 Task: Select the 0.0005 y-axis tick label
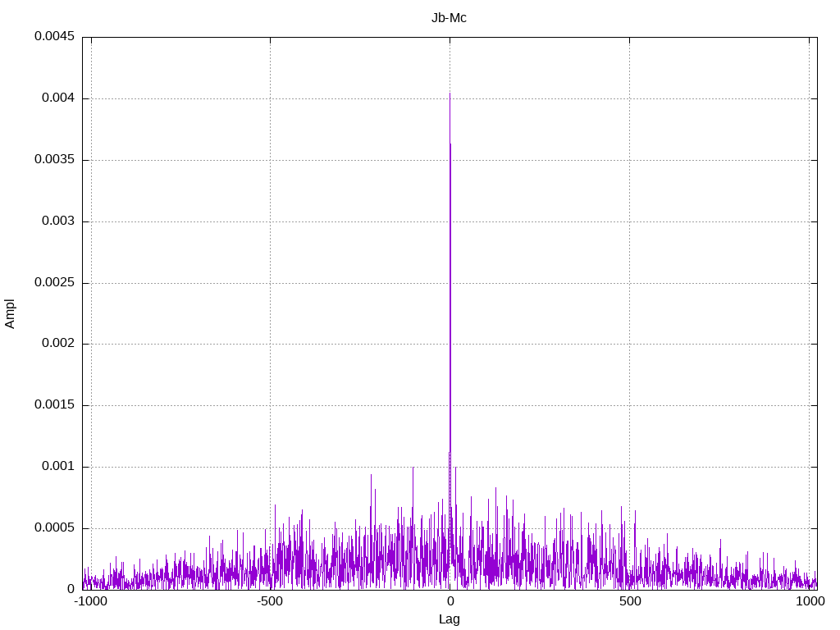(54, 528)
